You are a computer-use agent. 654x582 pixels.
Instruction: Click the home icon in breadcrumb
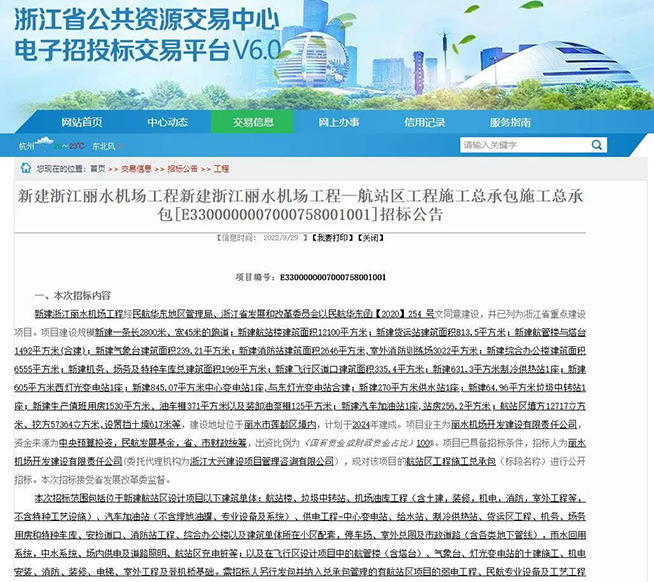[x=26, y=168]
